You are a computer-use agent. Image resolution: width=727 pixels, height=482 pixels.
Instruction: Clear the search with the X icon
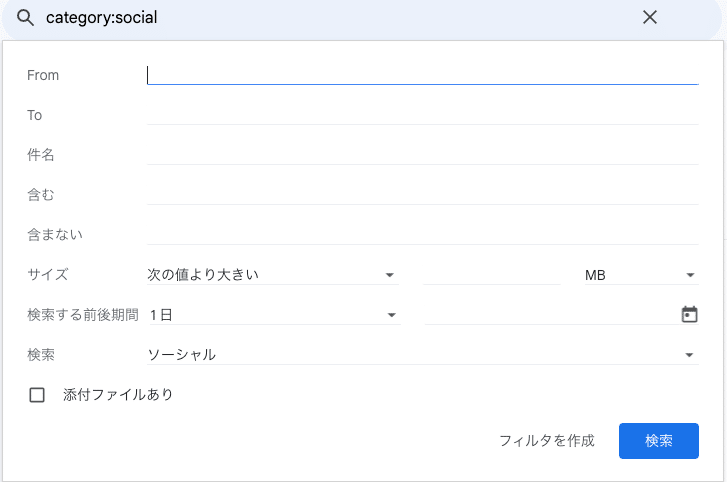click(x=650, y=18)
